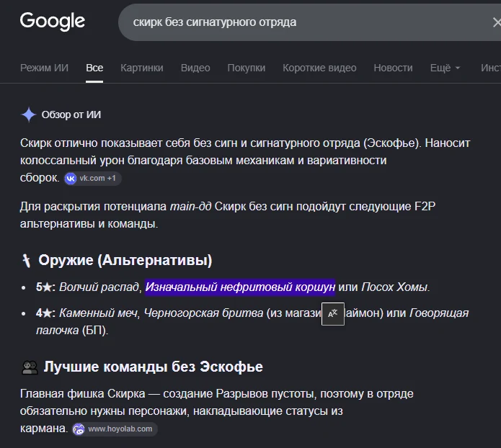This screenshot has height=448, width=501.
Task: Click the sword emoji icon beside Оружие
Action: pyautogui.click(x=27, y=261)
